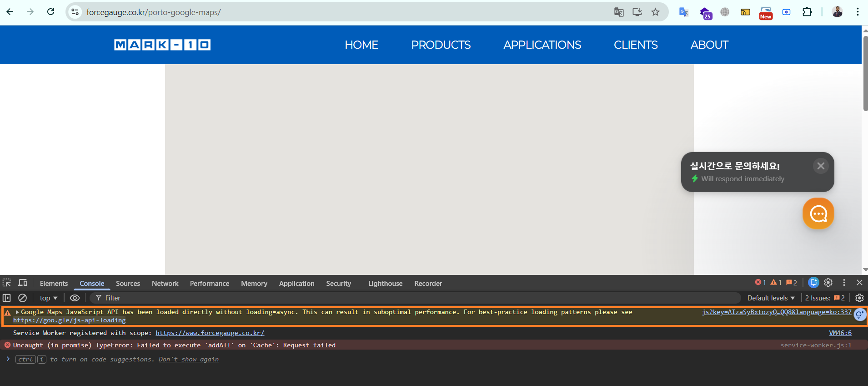Expand the Google Maps warning message
Viewport: 868px width, 386px height.
[17, 312]
